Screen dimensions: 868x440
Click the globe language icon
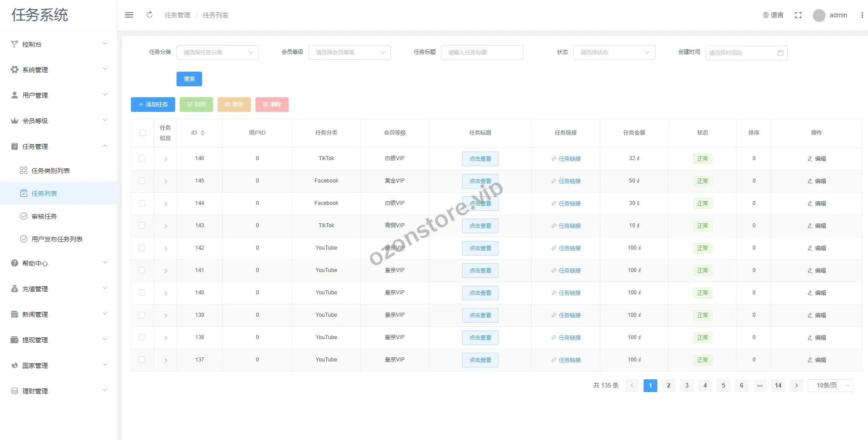(766, 15)
